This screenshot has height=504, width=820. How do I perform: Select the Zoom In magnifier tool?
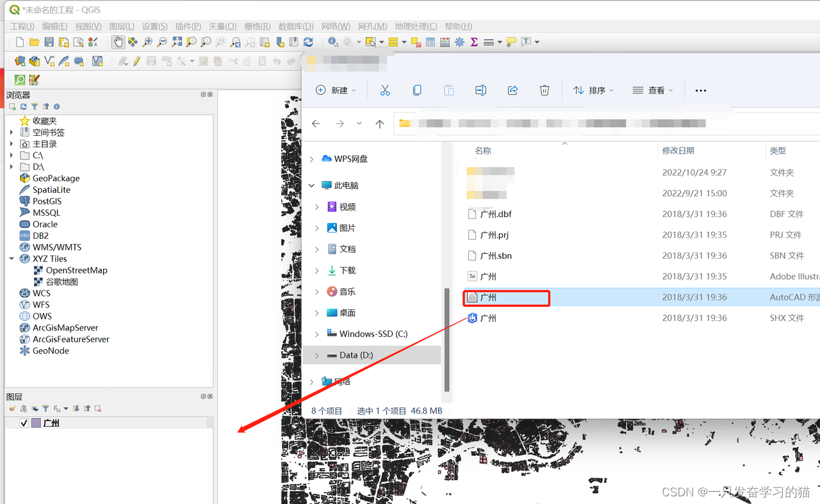[147, 42]
